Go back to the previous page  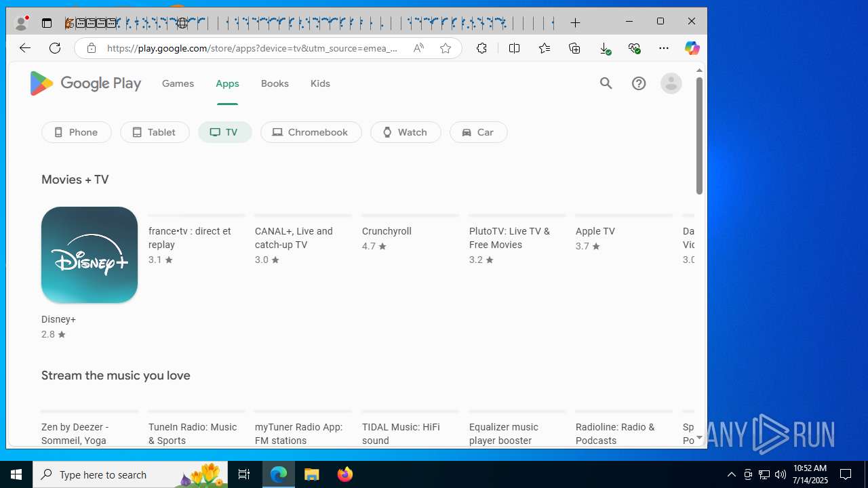(x=25, y=48)
